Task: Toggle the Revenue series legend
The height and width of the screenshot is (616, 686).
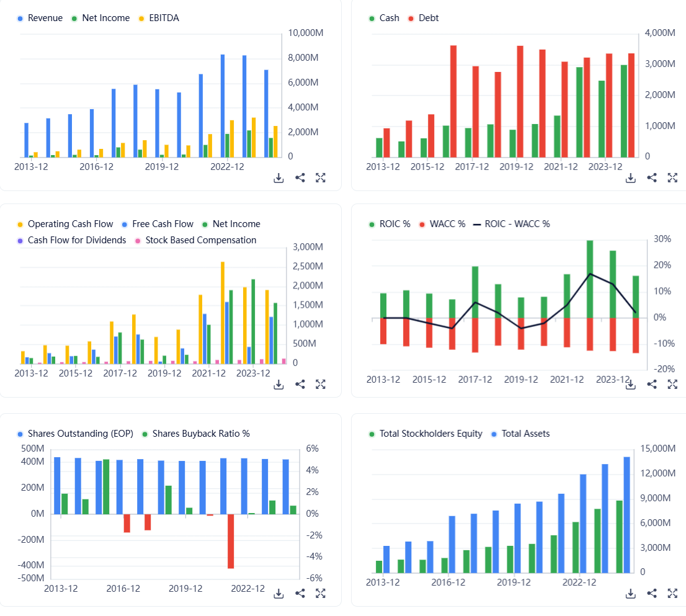Action: coord(40,18)
